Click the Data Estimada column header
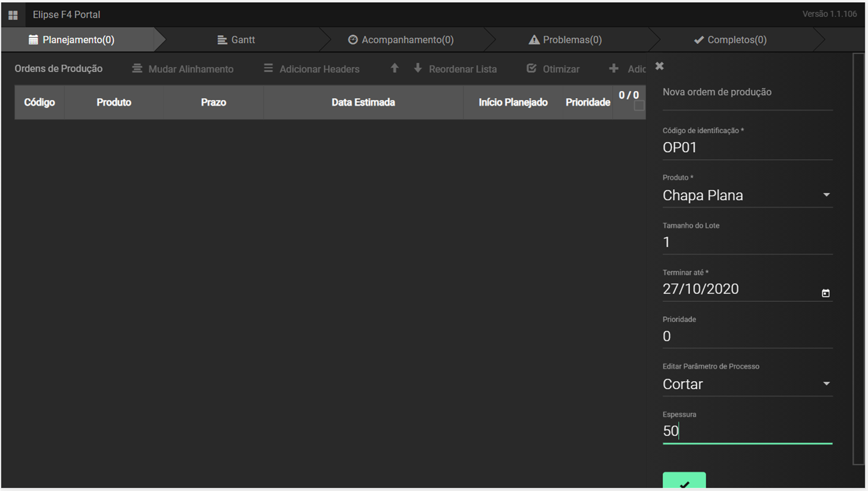Viewport: 868px width, 491px height. pos(363,102)
